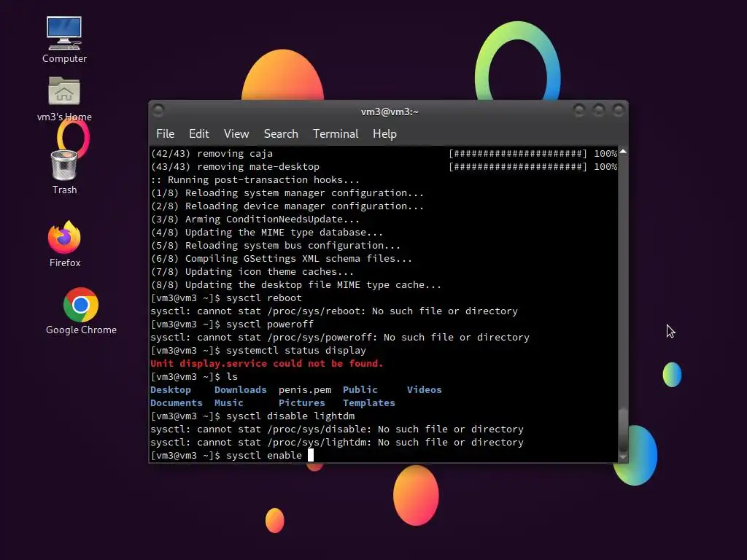Maximize the terminal window

pos(599,111)
